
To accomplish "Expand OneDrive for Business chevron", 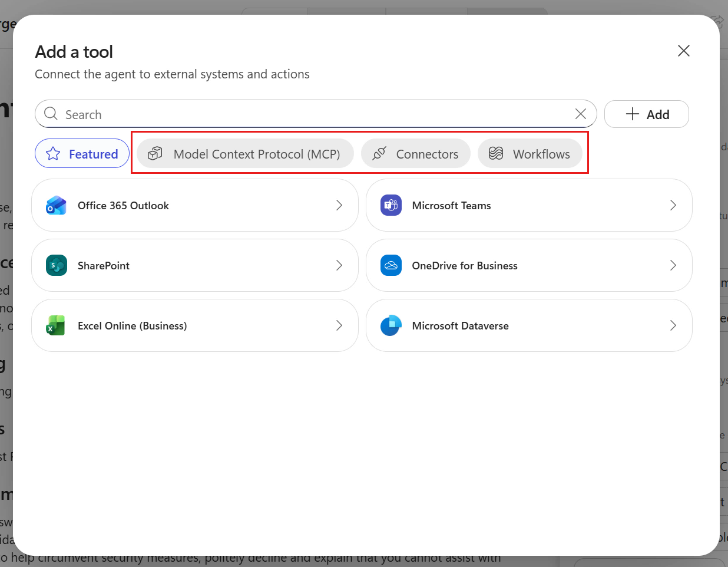I will [673, 265].
